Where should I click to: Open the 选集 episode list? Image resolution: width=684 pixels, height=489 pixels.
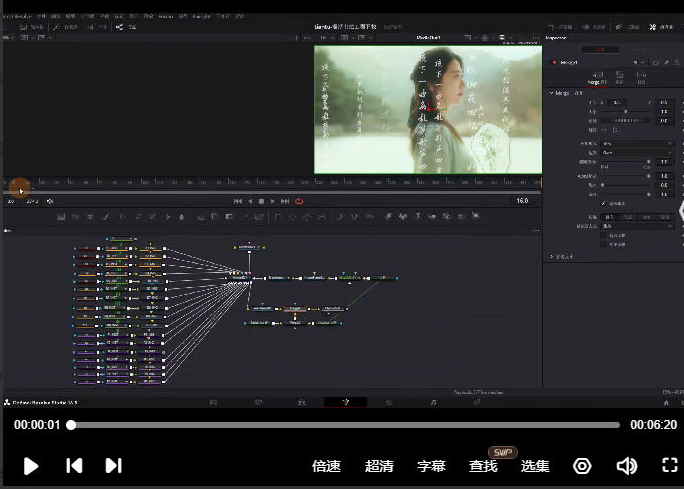click(x=535, y=466)
